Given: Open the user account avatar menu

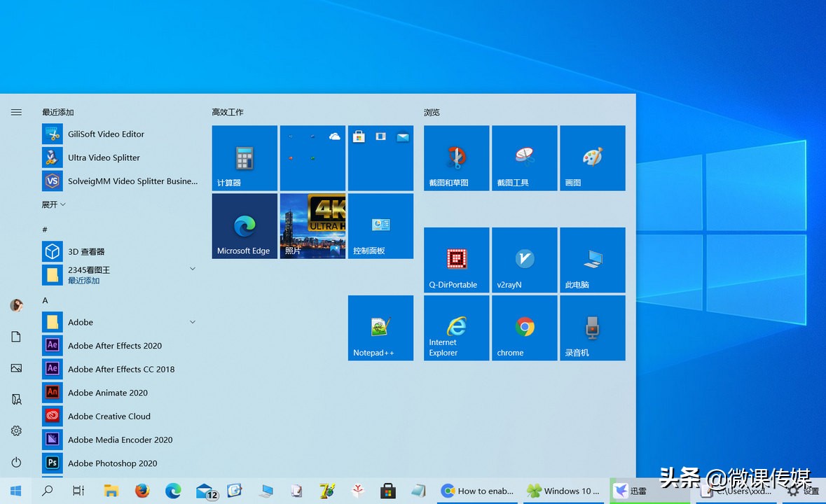Looking at the screenshot, I should [x=16, y=305].
